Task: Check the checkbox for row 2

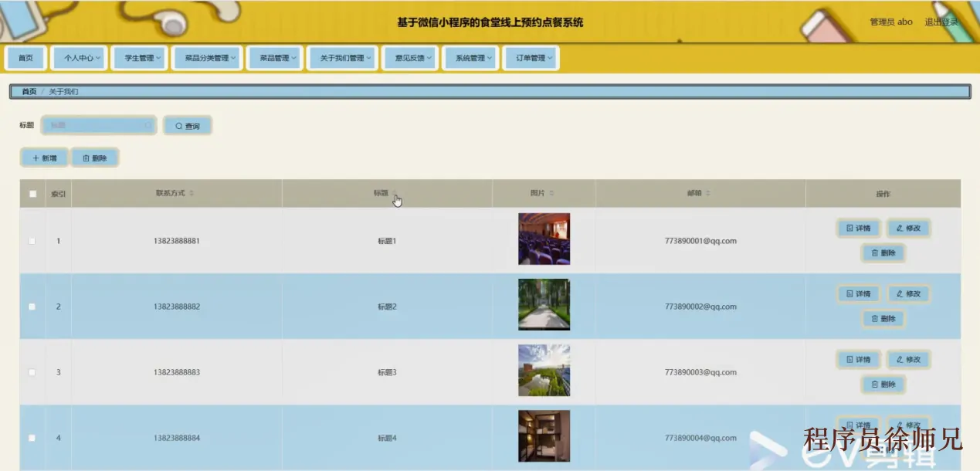Action: coord(32,307)
